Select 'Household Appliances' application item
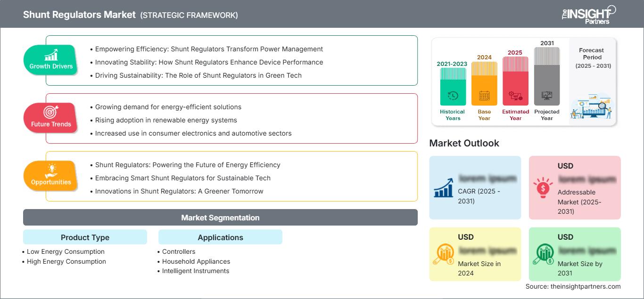644x299 pixels. (196, 261)
